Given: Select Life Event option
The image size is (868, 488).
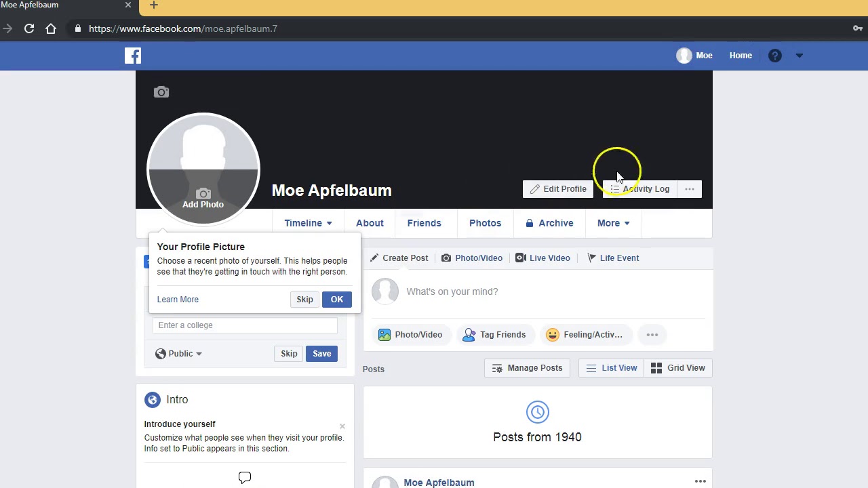Looking at the screenshot, I should coord(613,258).
